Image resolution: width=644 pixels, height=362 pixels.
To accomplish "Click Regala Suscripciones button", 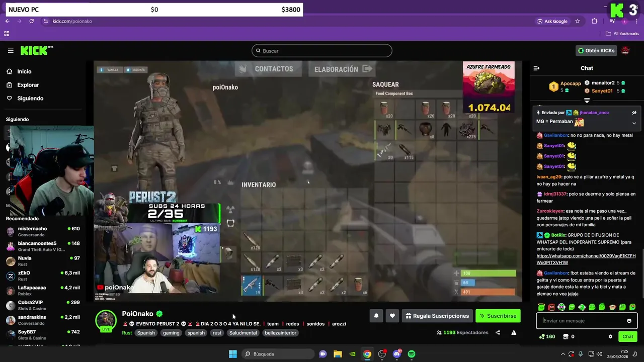I will click(437, 316).
